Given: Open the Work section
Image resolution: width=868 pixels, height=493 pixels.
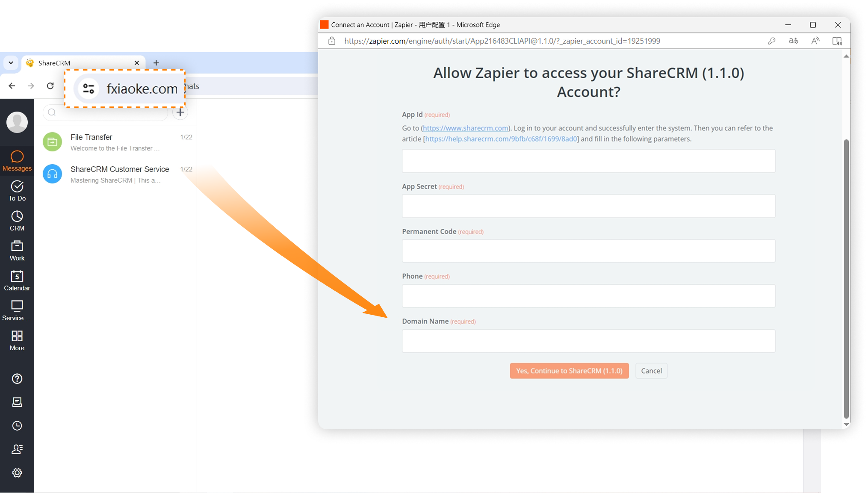Looking at the screenshot, I should pyautogui.click(x=17, y=251).
